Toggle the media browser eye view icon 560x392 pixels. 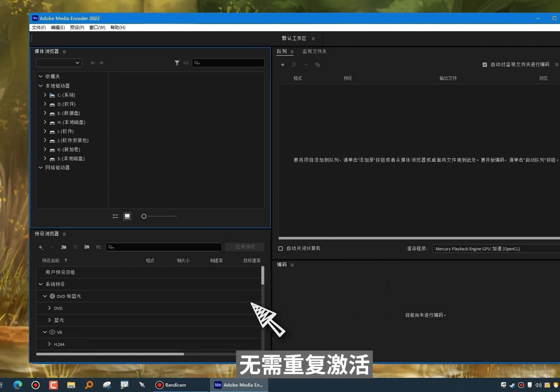tap(186, 63)
